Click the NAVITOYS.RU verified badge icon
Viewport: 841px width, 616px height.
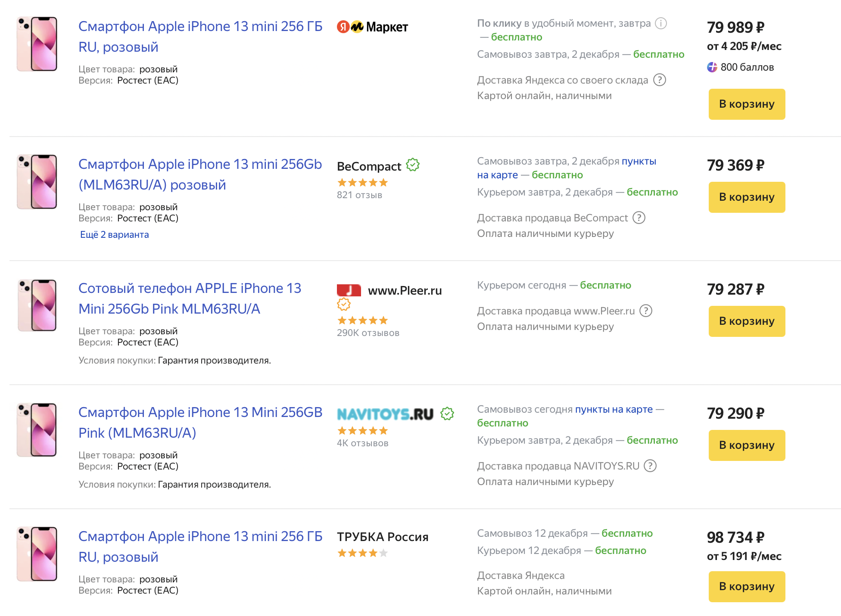click(447, 414)
